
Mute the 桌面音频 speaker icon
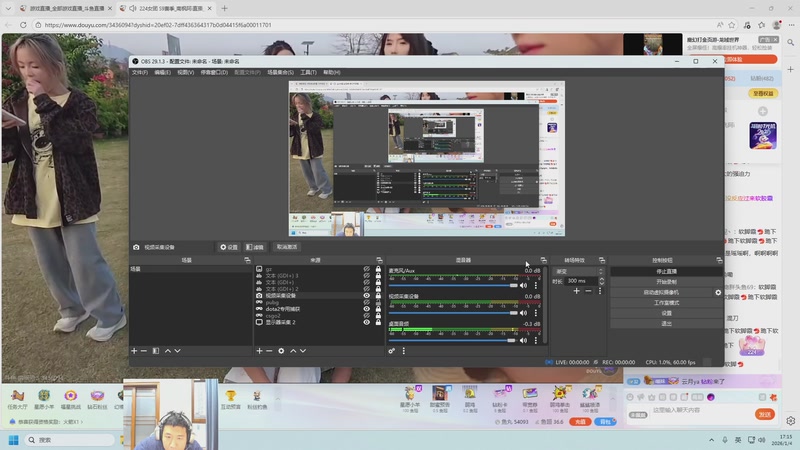point(523,340)
